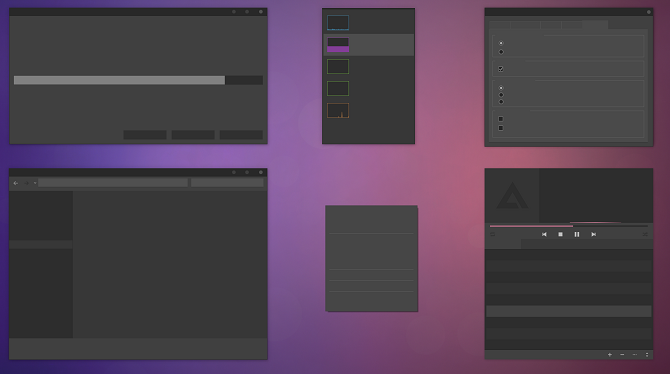Toggle repeat in the media player
Screen dimensions: 670x374
[492, 234]
